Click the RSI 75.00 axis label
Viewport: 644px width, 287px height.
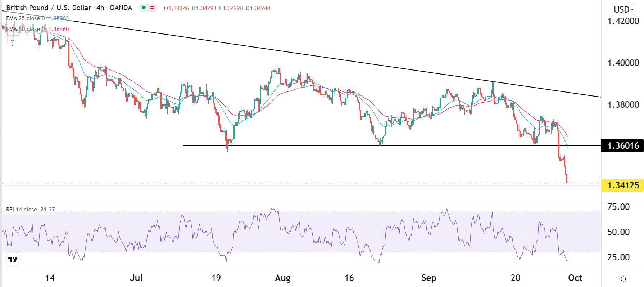(x=618, y=207)
